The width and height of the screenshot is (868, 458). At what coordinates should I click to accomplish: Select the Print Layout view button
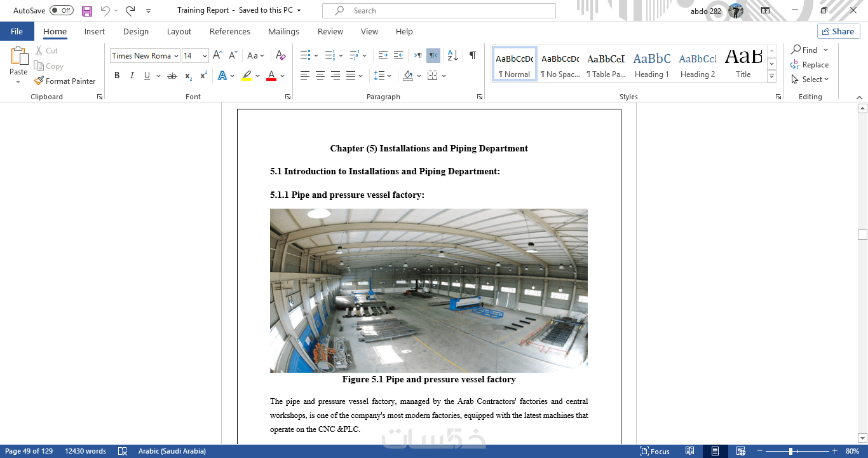[715, 451]
